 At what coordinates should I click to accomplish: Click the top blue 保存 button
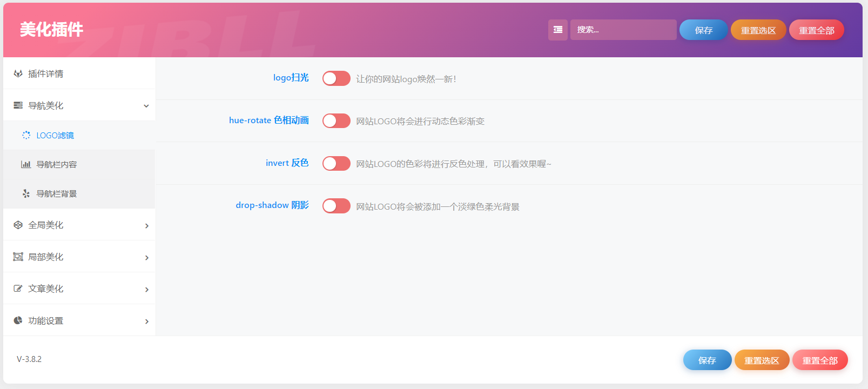[703, 30]
